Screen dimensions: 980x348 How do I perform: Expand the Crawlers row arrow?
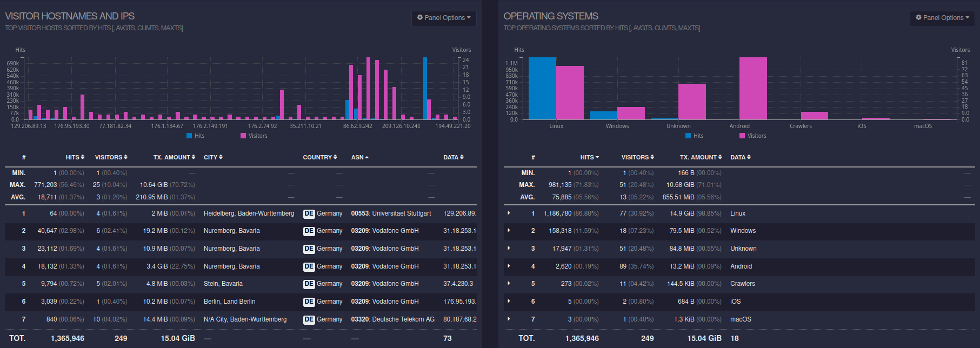[509, 284]
